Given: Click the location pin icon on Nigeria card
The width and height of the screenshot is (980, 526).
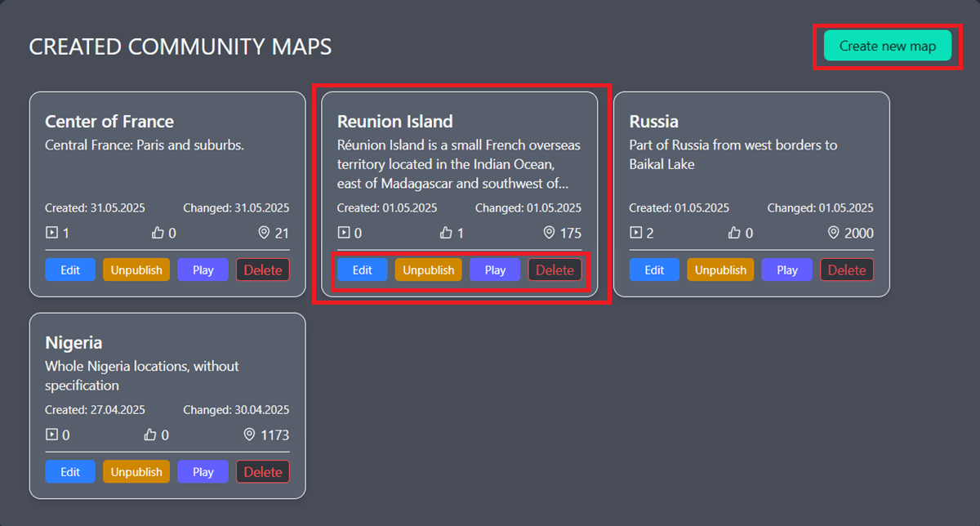Looking at the screenshot, I should click(249, 435).
